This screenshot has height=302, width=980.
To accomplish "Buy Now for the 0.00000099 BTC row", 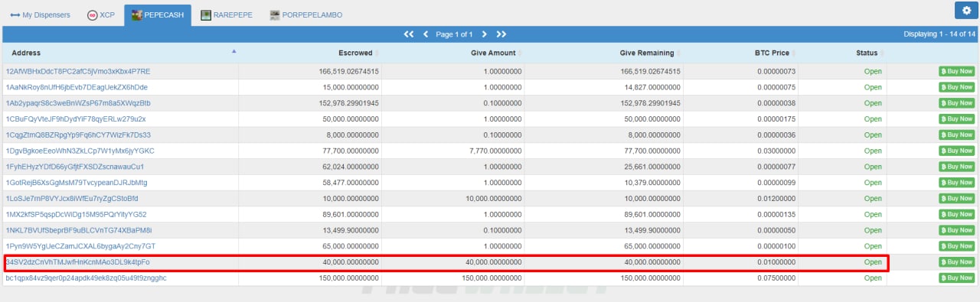I will coord(957,183).
